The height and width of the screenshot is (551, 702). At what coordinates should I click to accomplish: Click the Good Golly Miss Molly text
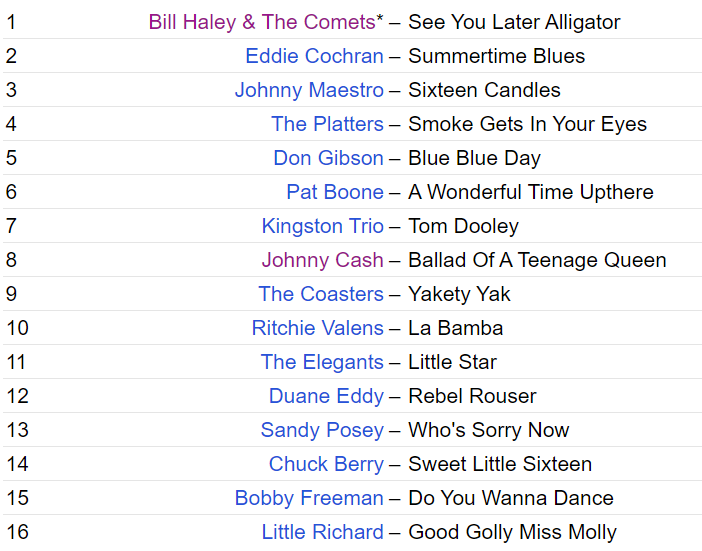(512, 532)
